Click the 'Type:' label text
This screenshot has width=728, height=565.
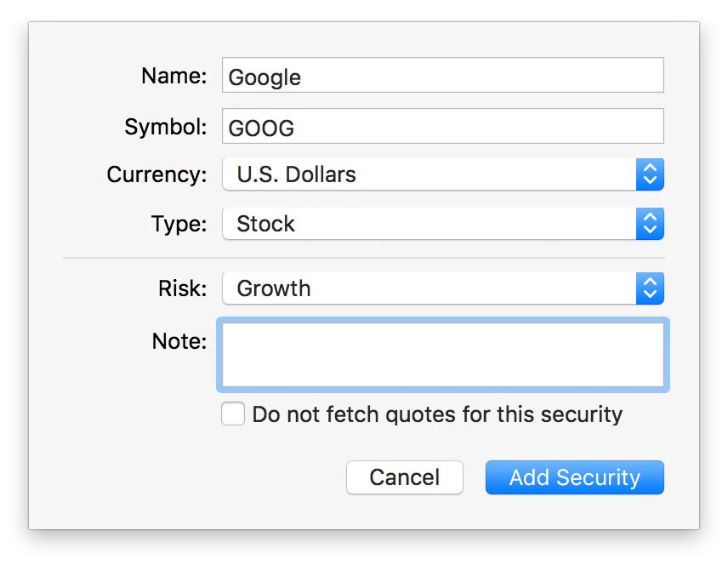[x=179, y=224]
